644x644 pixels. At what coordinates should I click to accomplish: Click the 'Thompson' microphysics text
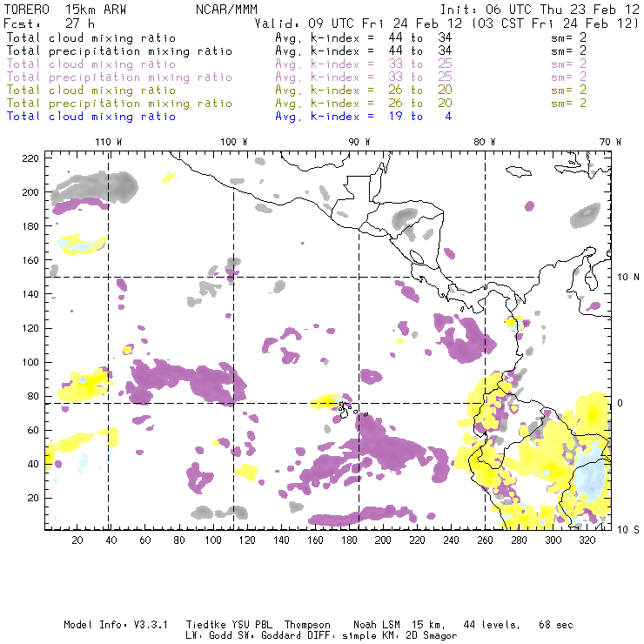[307, 626]
